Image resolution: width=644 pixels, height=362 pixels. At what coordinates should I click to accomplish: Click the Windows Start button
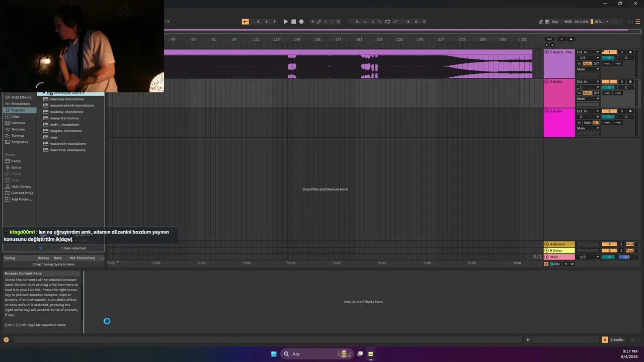[x=274, y=354]
